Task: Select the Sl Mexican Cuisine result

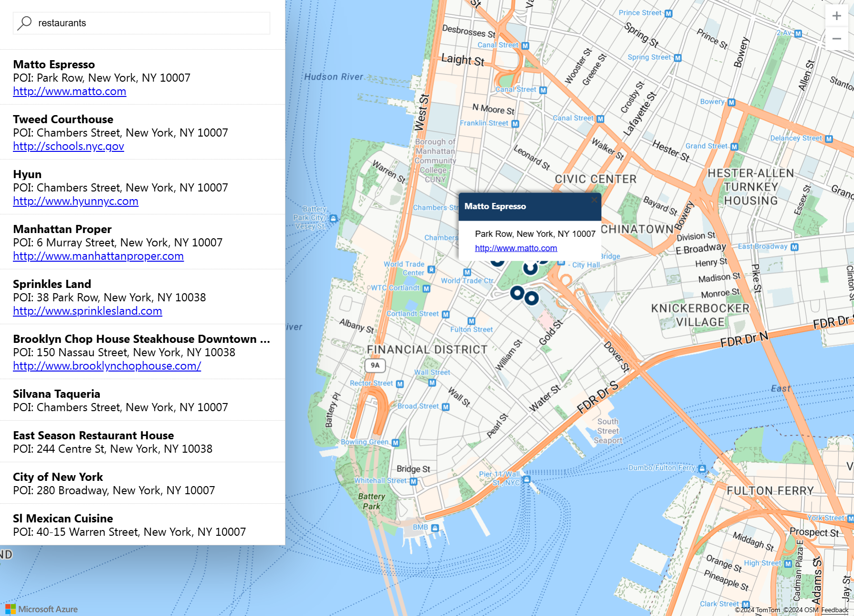Action: 63,519
